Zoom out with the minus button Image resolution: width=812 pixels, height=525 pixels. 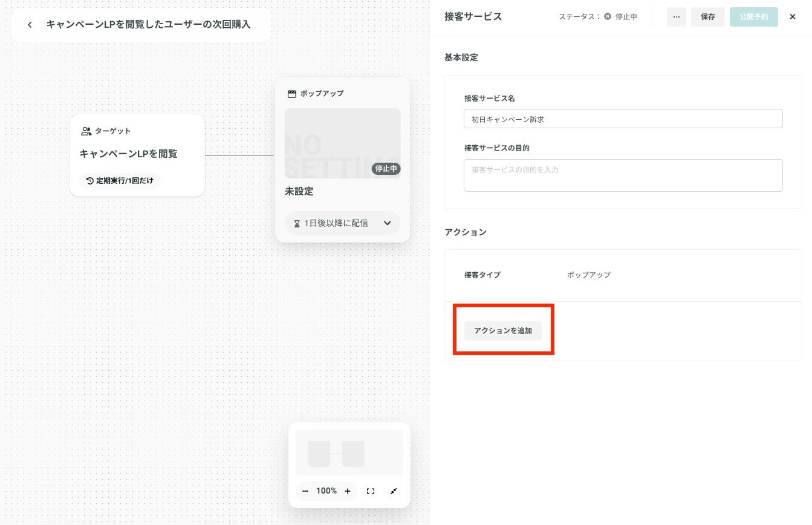305,491
